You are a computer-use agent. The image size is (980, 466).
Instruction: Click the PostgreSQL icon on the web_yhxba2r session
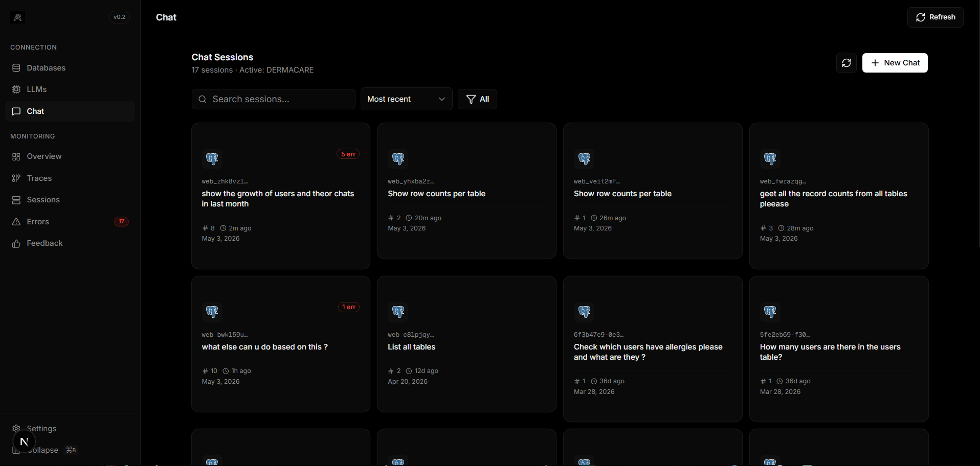point(398,158)
